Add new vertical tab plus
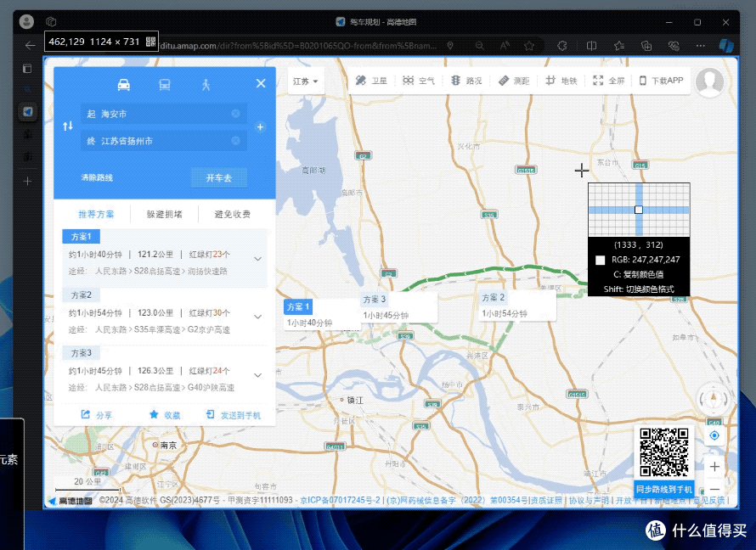Screen dimensions: 756x550 tap(27, 181)
